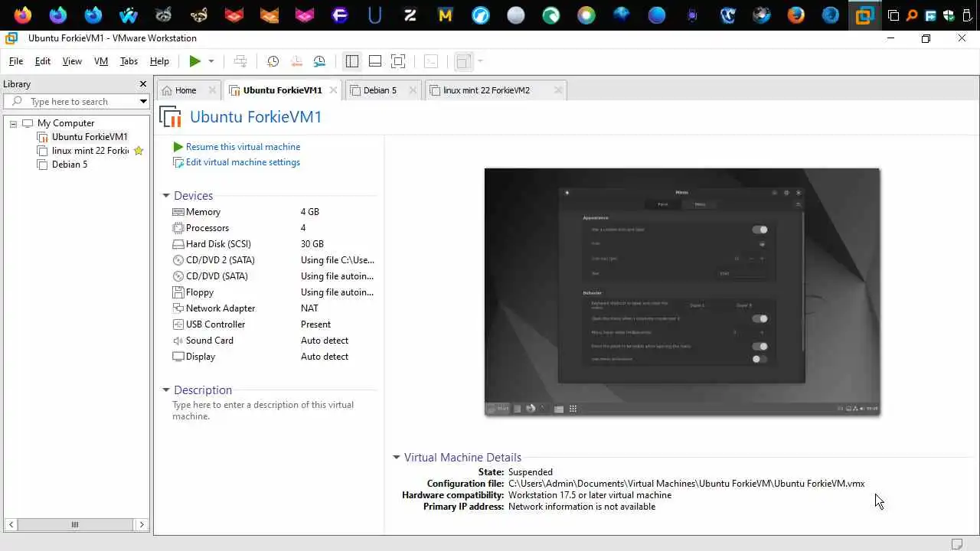
Task: Close the linux mint 22 ForkieVM2 tab
Action: pos(558,90)
